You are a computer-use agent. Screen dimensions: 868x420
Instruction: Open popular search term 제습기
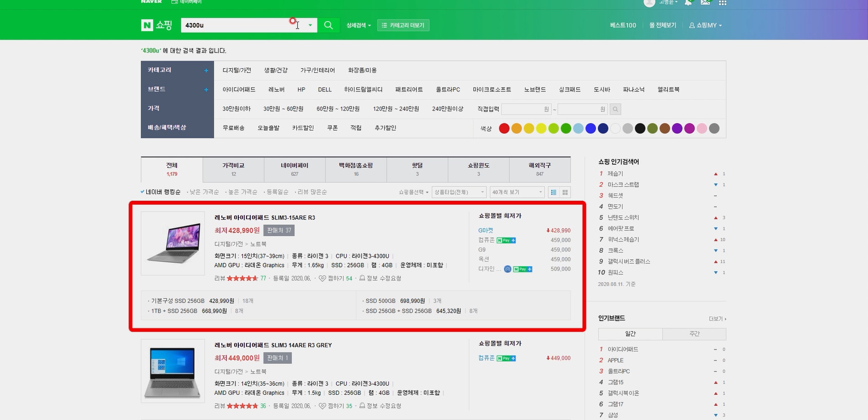[x=615, y=174]
